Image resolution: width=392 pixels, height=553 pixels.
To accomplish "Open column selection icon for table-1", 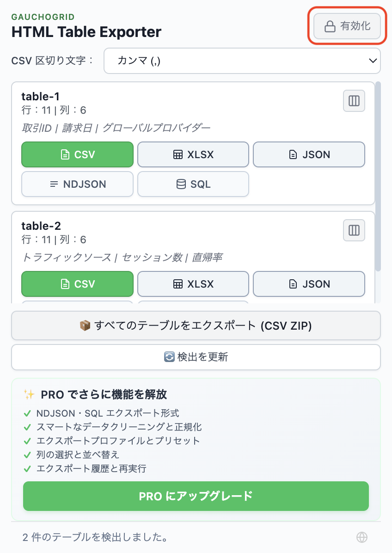I will [x=354, y=101].
